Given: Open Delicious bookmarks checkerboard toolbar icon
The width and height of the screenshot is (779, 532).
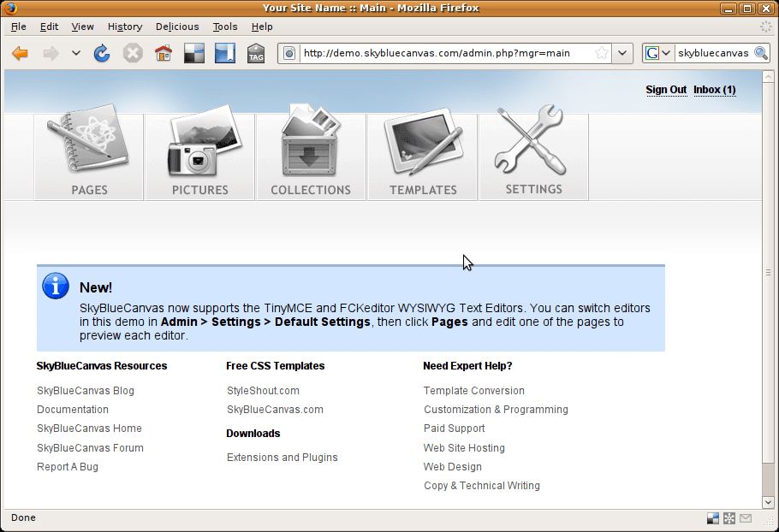Looking at the screenshot, I should (x=194, y=53).
